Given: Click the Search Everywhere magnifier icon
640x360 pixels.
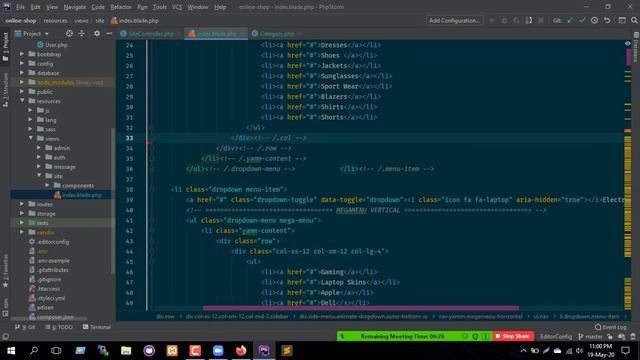Looking at the screenshot, I should 634,20.
